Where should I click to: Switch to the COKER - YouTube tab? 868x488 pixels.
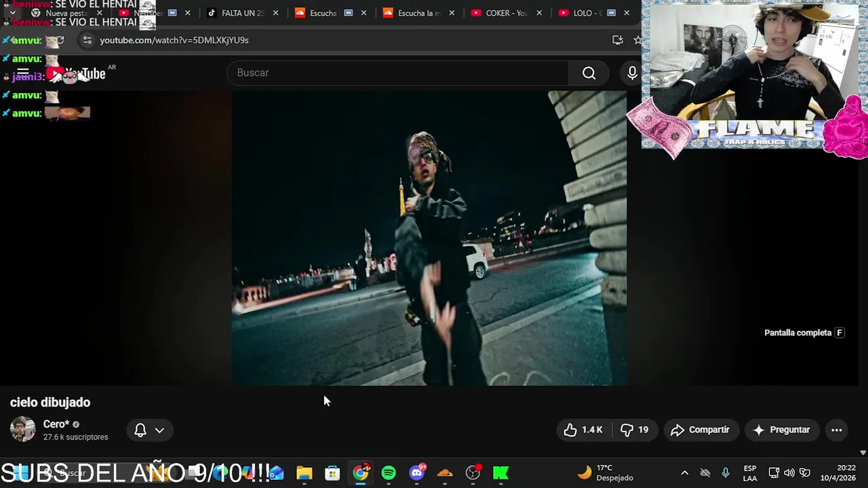[507, 13]
